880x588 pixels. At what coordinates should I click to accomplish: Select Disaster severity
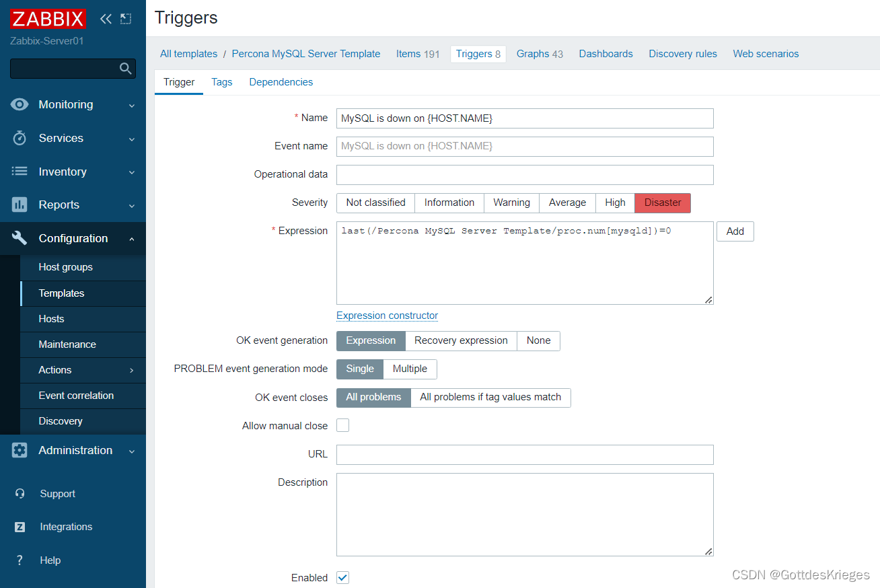click(x=663, y=203)
